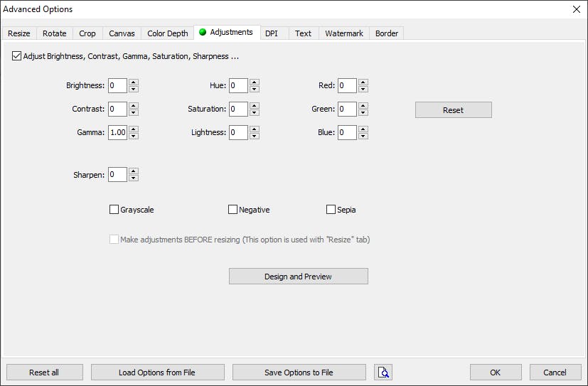The width and height of the screenshot is (588, 386).
Task: Tick the Negative checkbox
Action: pyautogui.click(x=232, y=210)
